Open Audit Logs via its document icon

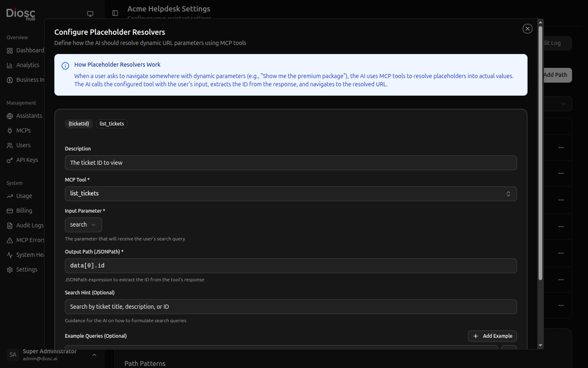[9, 225]
